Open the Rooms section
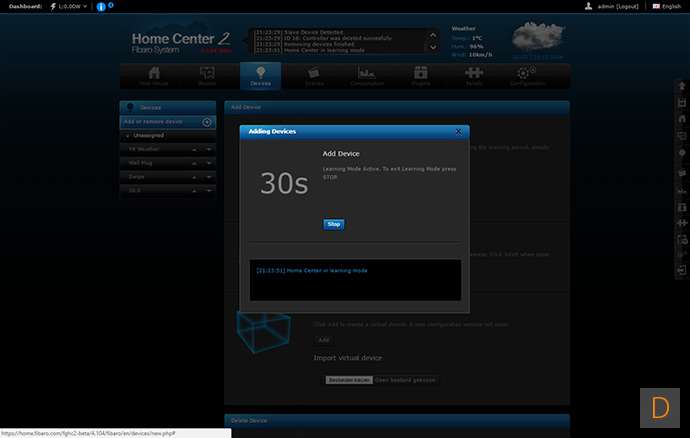 tap(207, 76)
